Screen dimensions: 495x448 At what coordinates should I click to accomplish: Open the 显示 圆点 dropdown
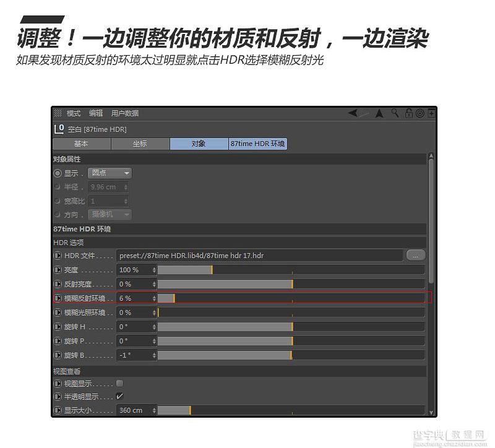click(x=110, y=173)
